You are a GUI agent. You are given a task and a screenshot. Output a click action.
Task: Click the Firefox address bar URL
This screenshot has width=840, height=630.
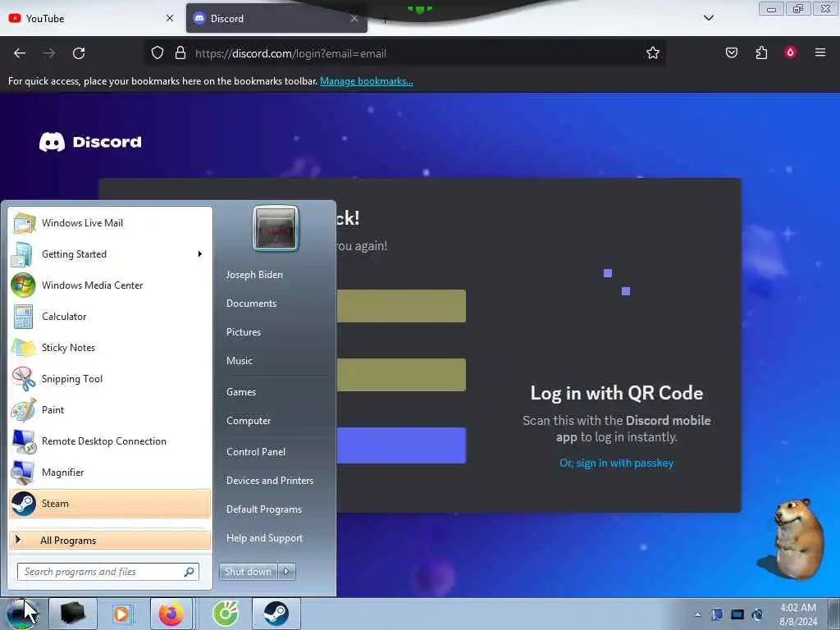click(290, 53)
